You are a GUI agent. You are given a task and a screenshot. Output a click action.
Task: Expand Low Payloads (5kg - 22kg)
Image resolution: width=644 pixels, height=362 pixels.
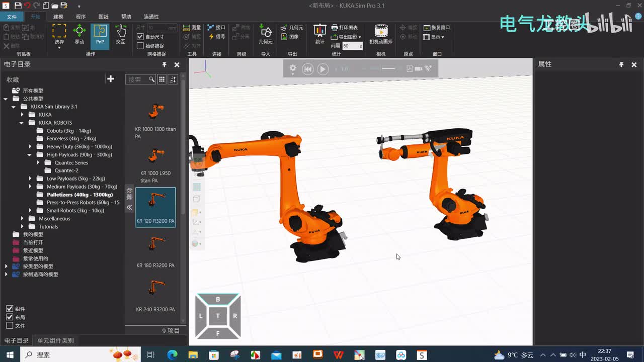point(30,178)
